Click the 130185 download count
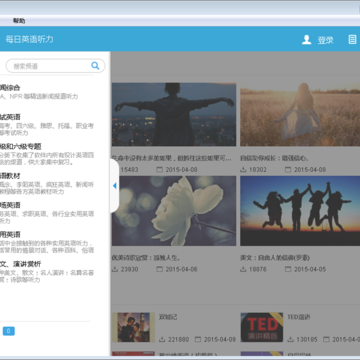Screen dimensions: 360x360 [307, 339]
